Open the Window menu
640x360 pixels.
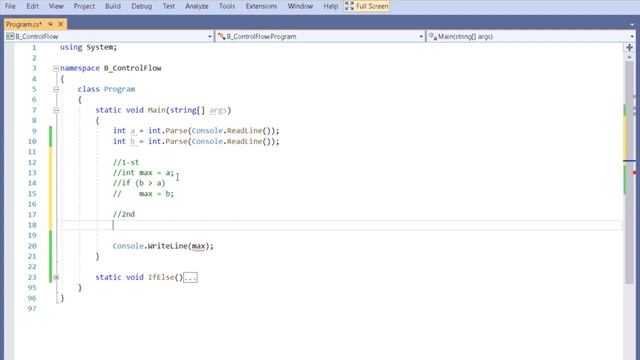coord(300,6)
